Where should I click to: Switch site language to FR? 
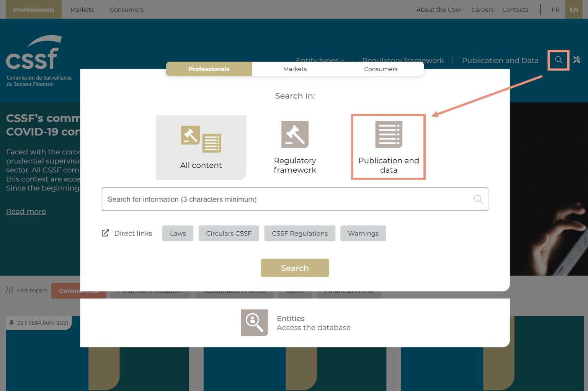click(x=555, y=10)
